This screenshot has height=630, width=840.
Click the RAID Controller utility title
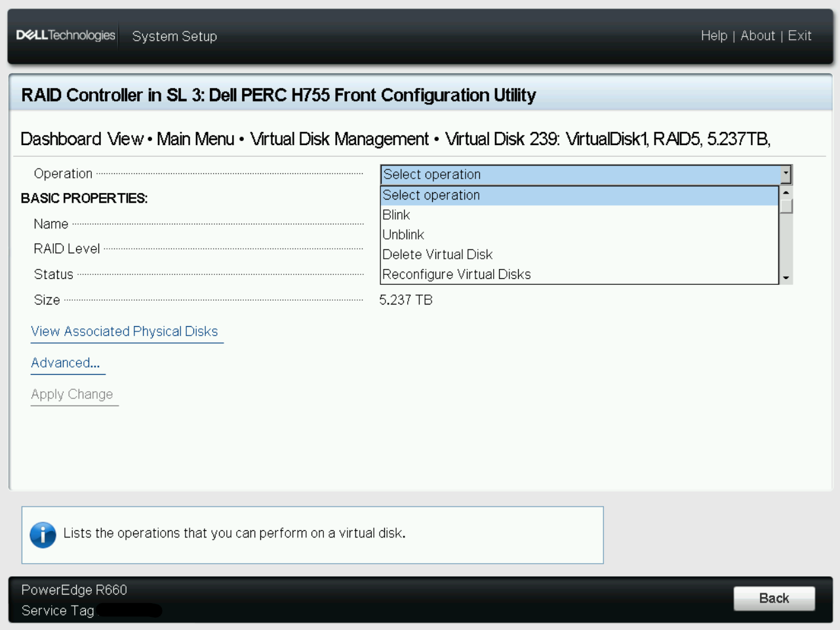[x=279, y=95]
